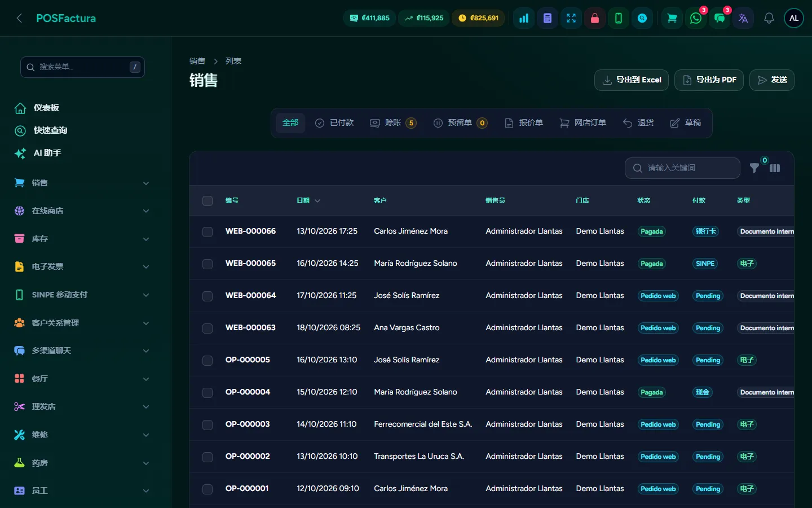This screenshot has height=508, width=812.
Task: Expand the SINPE 移动支付 sidebar menu
Action: pos(82,295)
